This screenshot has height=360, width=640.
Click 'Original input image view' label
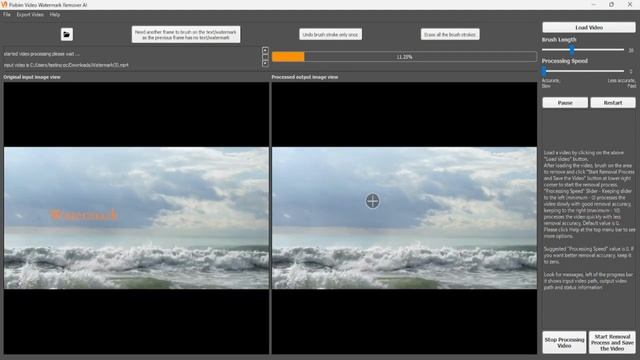pos(32,77)
